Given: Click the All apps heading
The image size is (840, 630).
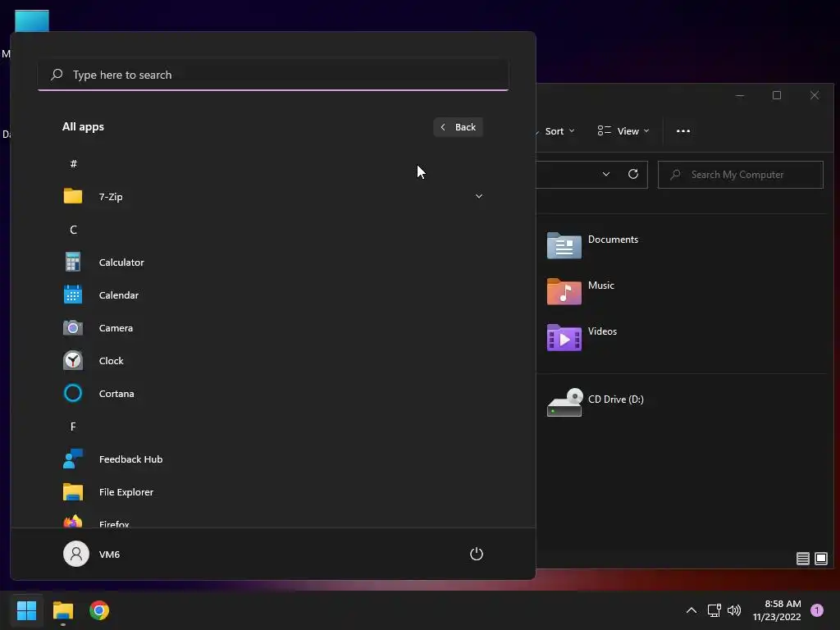Looking at the screenshot, I should pyautogui.click(x=83, y=127).
